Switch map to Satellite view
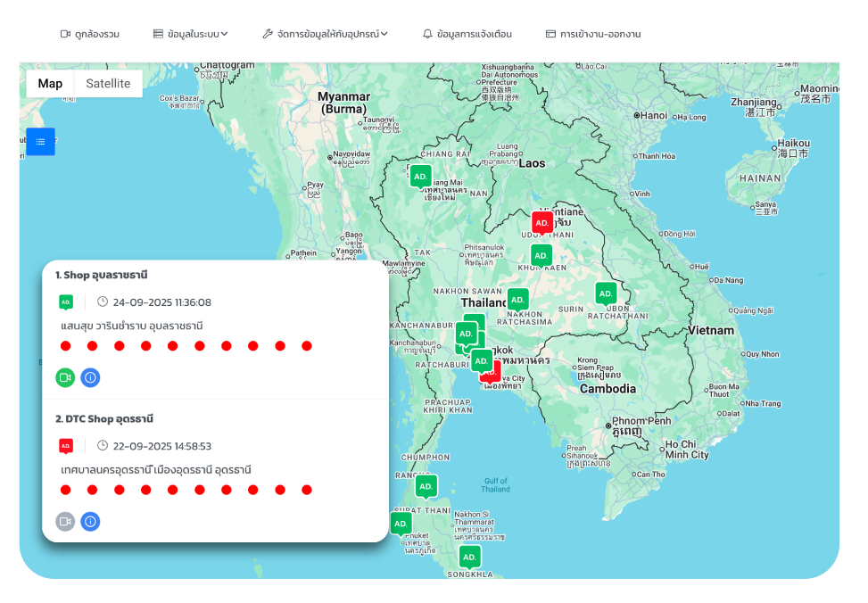This screenshot has height=603, width=868. [x=108, y=84]
